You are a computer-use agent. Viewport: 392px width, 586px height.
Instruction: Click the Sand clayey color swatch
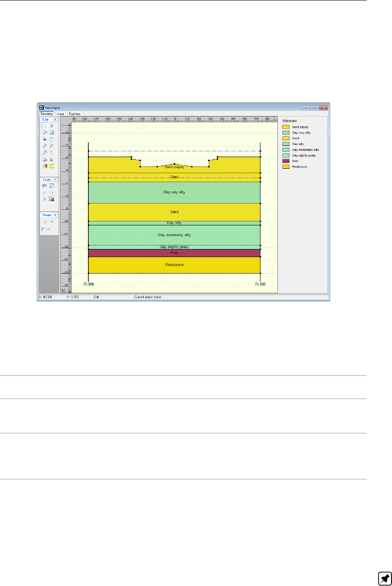click(x=285, y=127)
